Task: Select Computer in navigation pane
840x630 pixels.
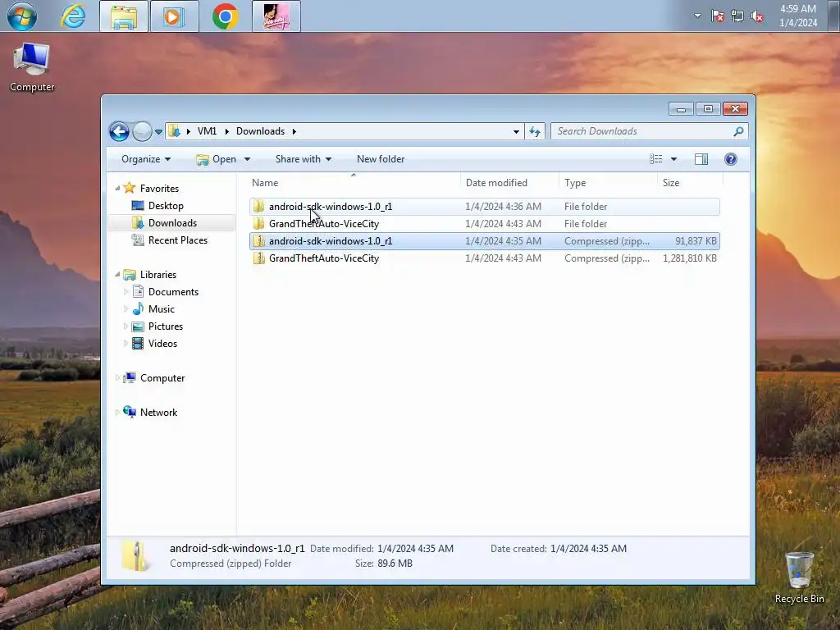Action: pyautogui.click(x=162, y=377)
